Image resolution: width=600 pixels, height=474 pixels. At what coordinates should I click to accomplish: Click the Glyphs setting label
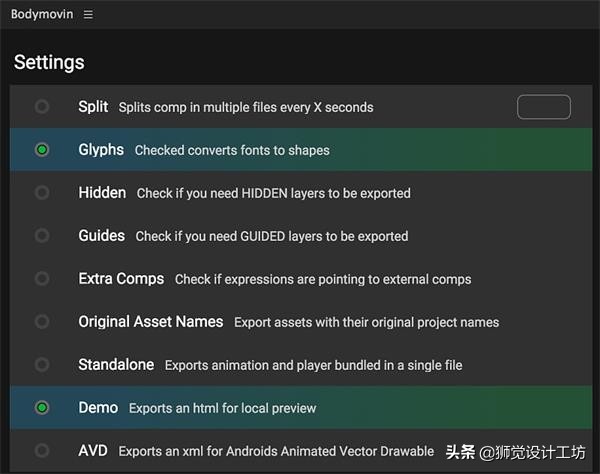coord(101,149)
